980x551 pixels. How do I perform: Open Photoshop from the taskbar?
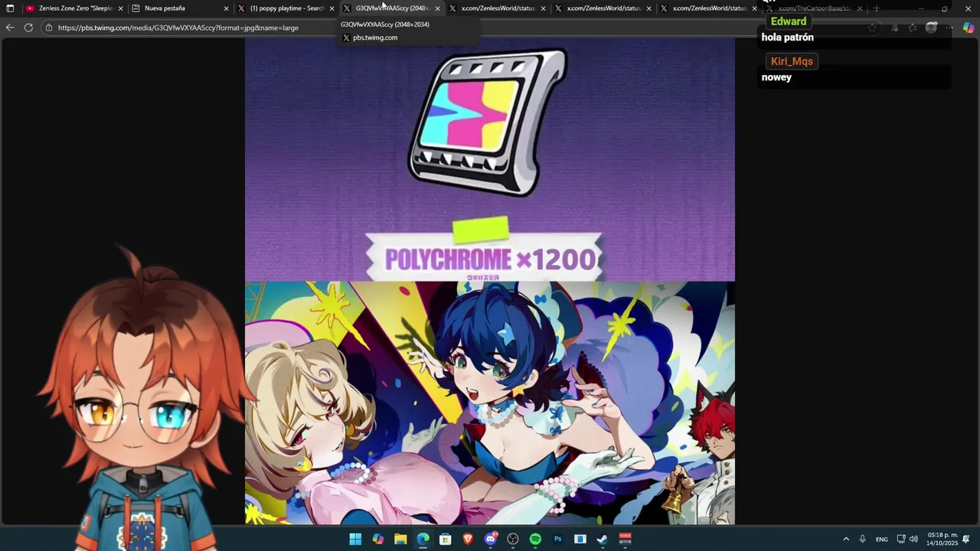[557, 540]
